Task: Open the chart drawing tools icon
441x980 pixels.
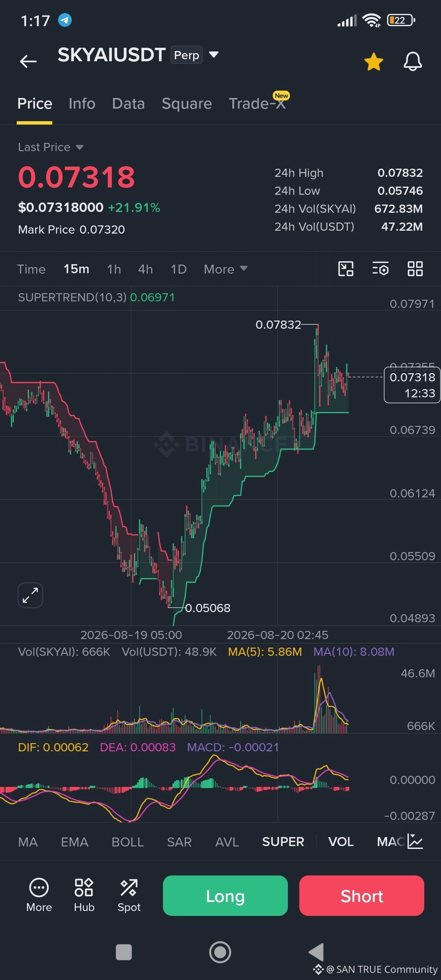Action: [346, 269]
